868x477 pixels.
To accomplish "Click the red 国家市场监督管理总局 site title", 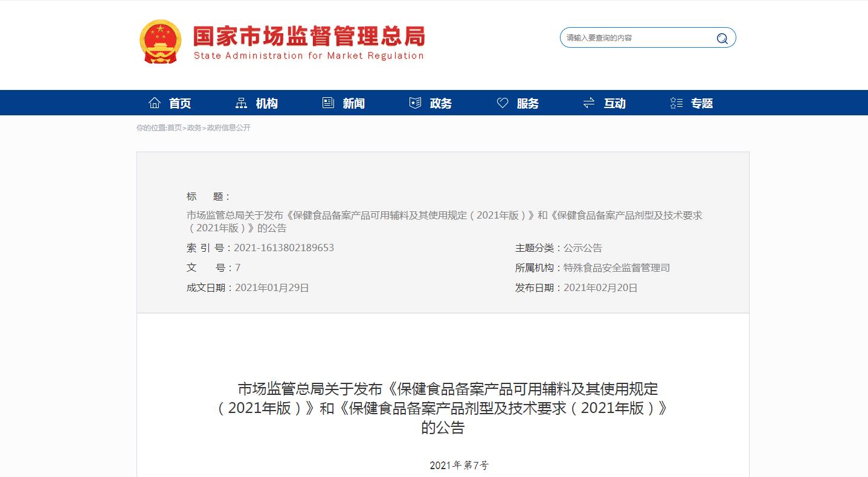I will click(308, 36).
